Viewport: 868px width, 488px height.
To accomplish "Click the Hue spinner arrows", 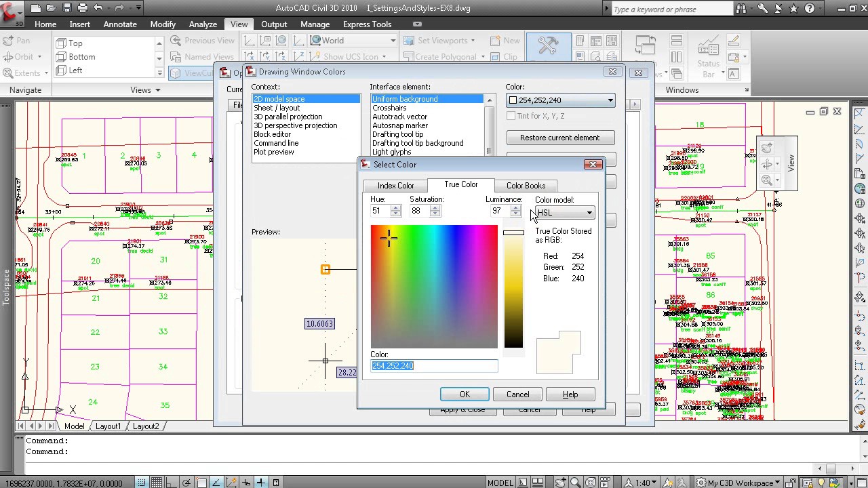I will [395, 211].
